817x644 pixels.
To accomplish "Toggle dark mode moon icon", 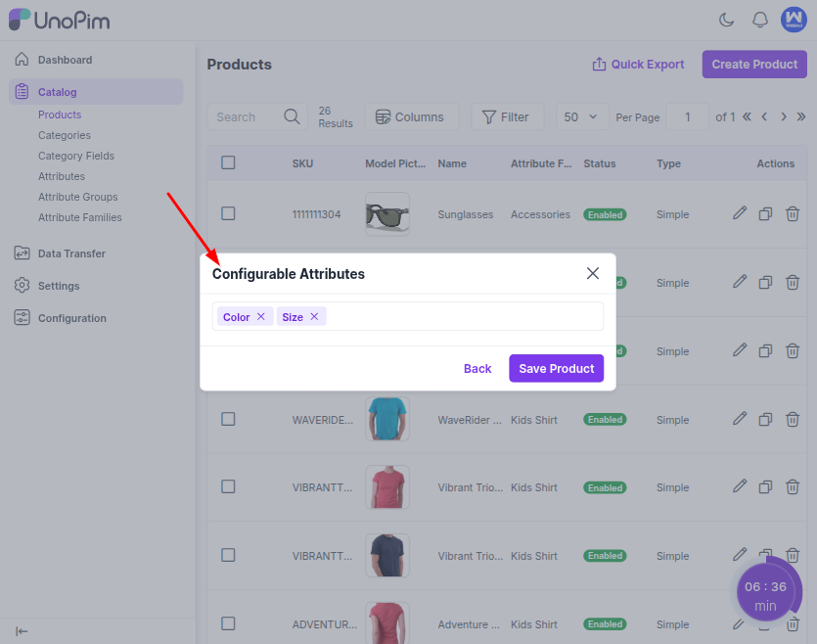I will coord(726,20).
